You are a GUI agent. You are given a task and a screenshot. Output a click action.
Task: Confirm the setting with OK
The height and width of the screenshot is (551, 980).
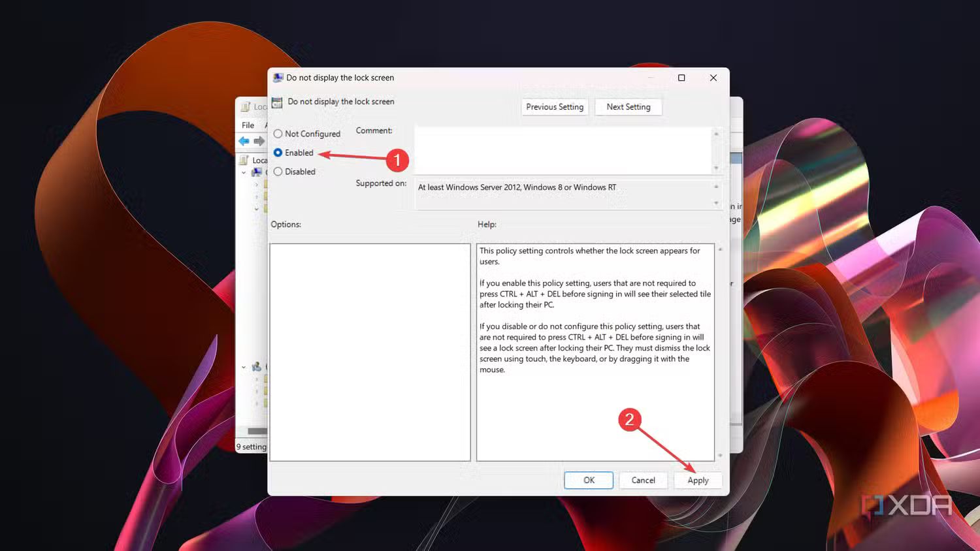pos(588,480)
